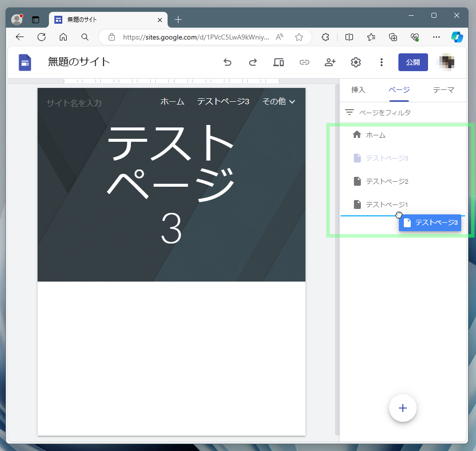Open the favorites list icon

click(371, 37)
